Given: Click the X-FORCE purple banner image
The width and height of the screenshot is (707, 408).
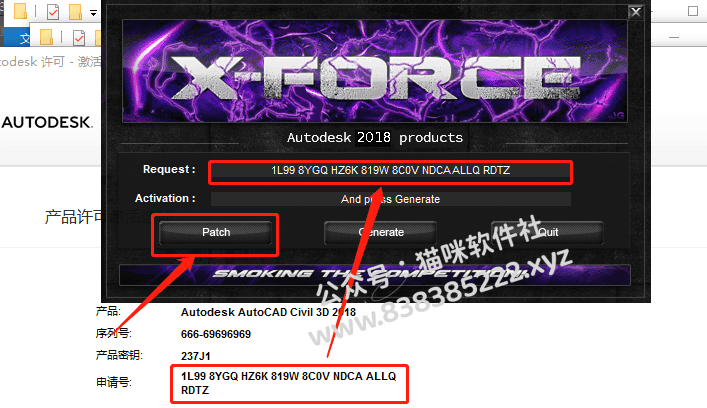Looking at the screenshot, I should [375, 71].
